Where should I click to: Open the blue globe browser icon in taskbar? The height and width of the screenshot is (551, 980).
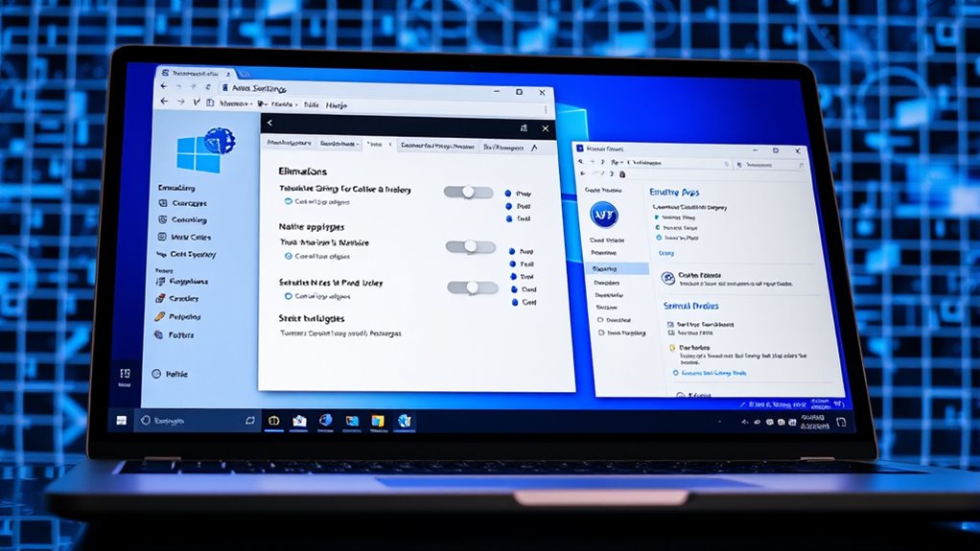pyautogui.click(x=325, y=420)
